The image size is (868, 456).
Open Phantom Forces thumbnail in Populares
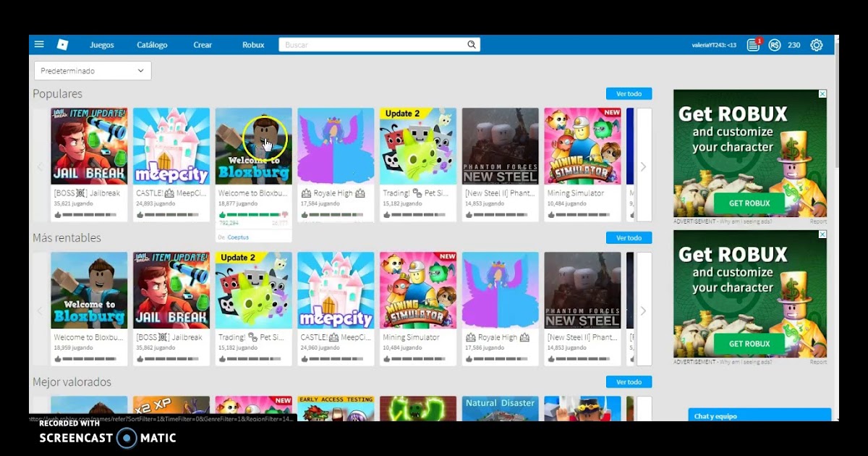click(501, 146)
